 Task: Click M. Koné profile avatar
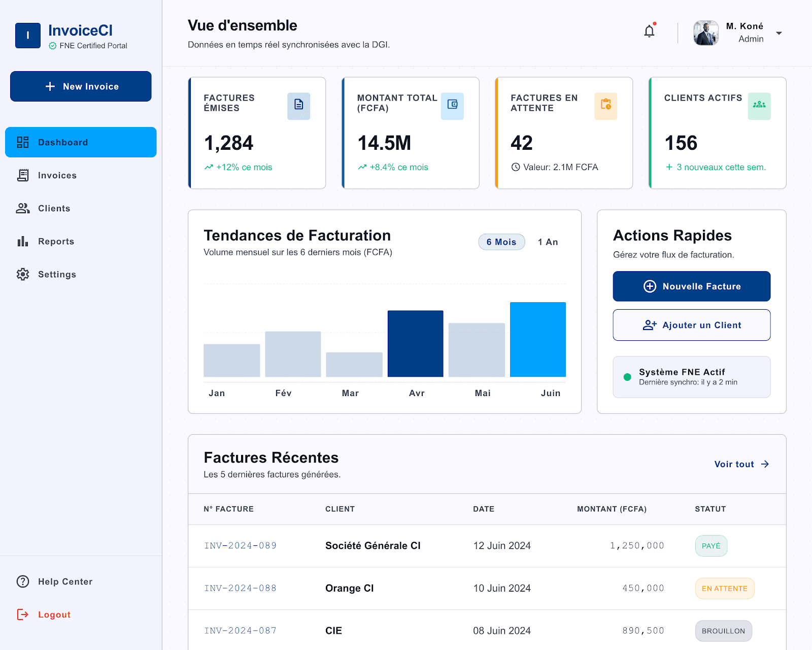(x=706, y=33)
